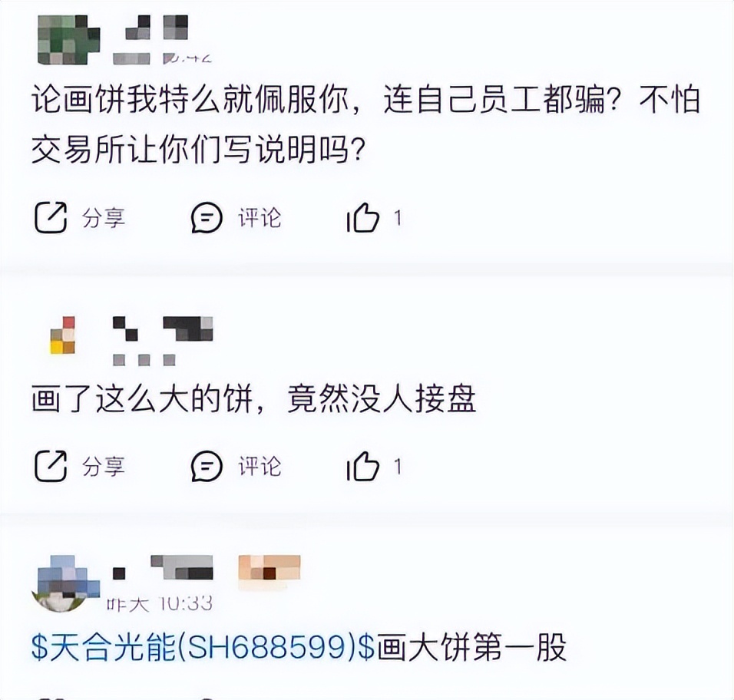Click 分享 label under second comment
This screenshot has width=734, height=700.
click(104, 467)
